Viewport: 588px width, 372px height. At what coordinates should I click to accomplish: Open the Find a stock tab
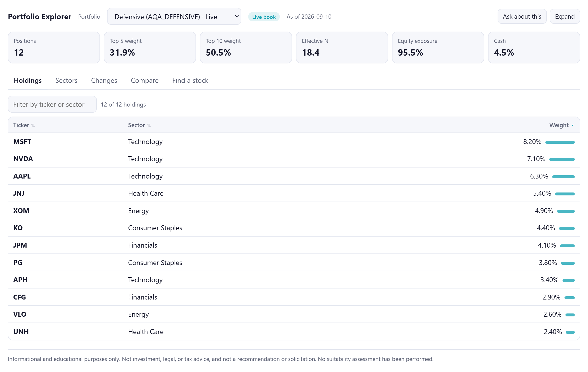[x=190, y=81]
